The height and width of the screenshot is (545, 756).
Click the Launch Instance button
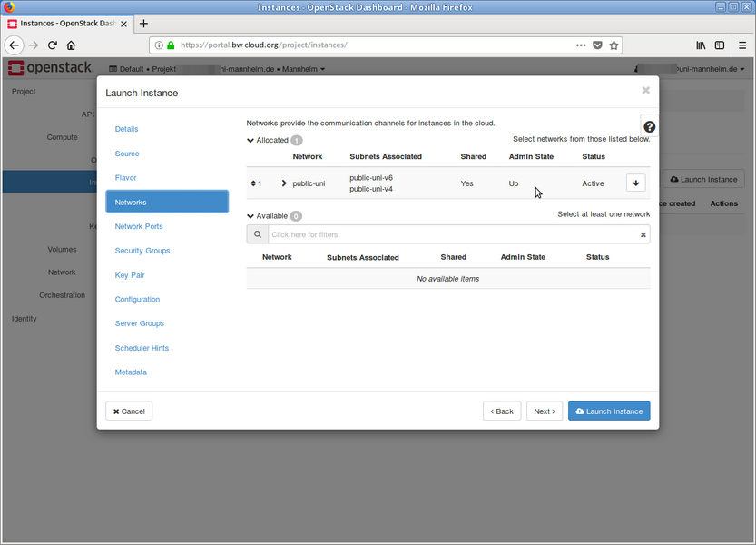click(608, 411)
